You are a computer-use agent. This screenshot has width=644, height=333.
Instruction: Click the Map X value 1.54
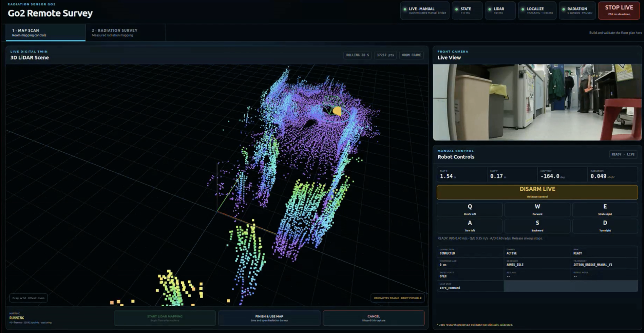tap(446, 176)
